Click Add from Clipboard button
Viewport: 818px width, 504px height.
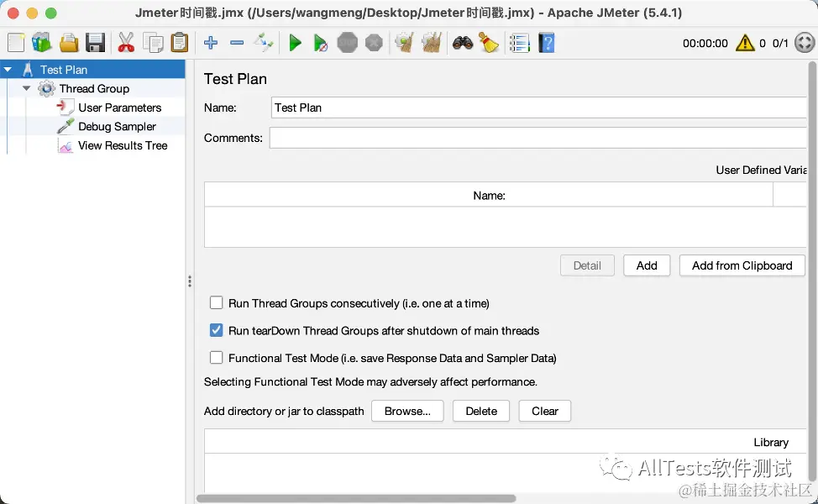[742, 265]
